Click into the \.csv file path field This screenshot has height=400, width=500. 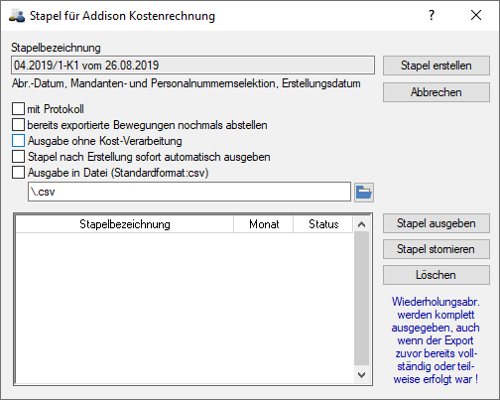[189, 192]
